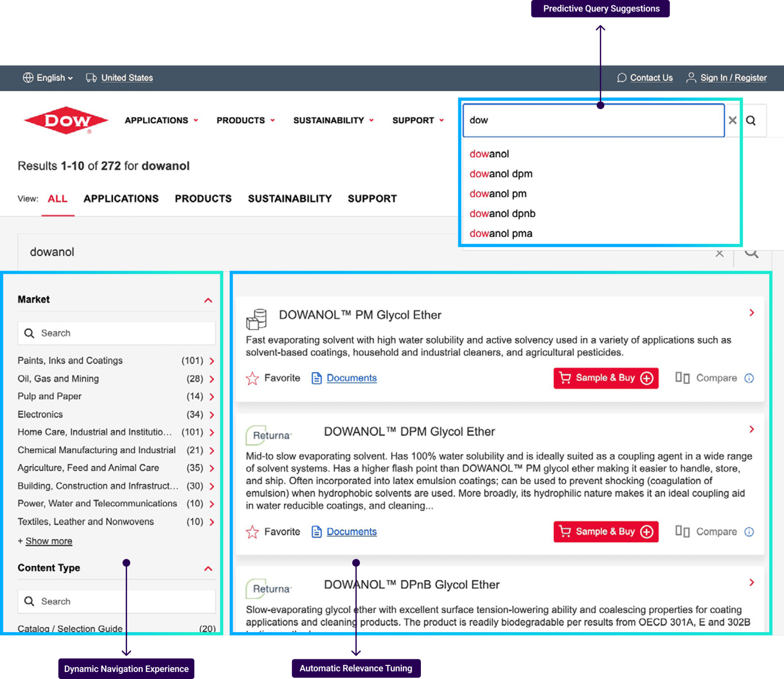Open Documents for DOWANOL DPM Glycol Ether
The height and width of the screenshot is (679, 784).
click(x=351, y=532)
